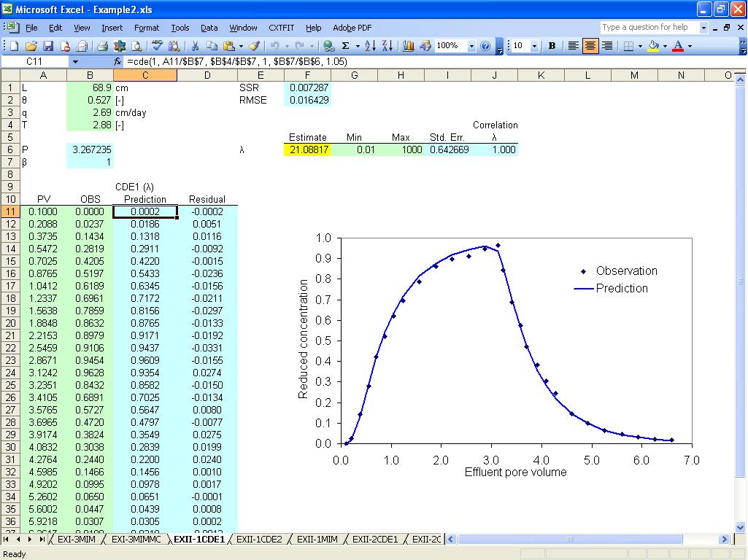The image size is (748, 560).
Task: Toggle Center alignment
Action: click(x=590, y=46)
